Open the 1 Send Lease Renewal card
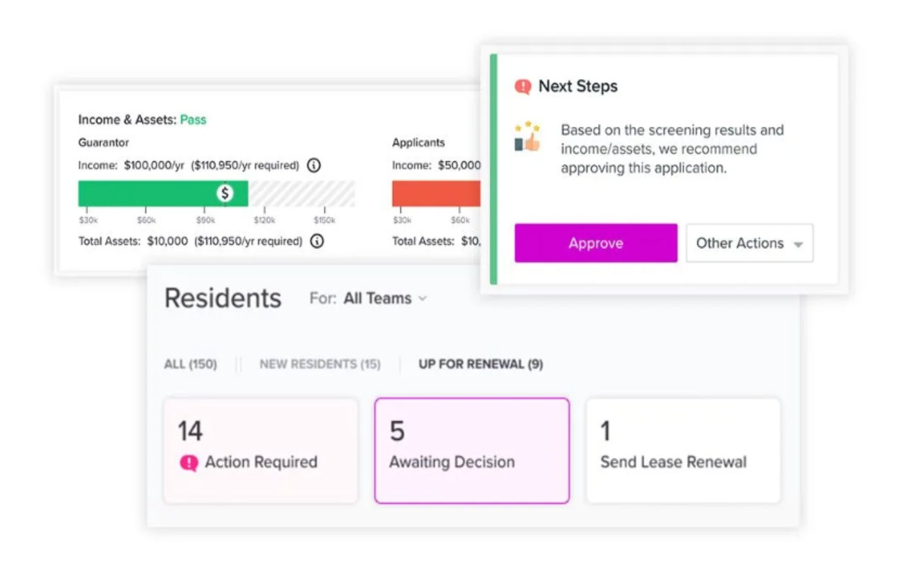The image size is (915, 588). point(683,451)
